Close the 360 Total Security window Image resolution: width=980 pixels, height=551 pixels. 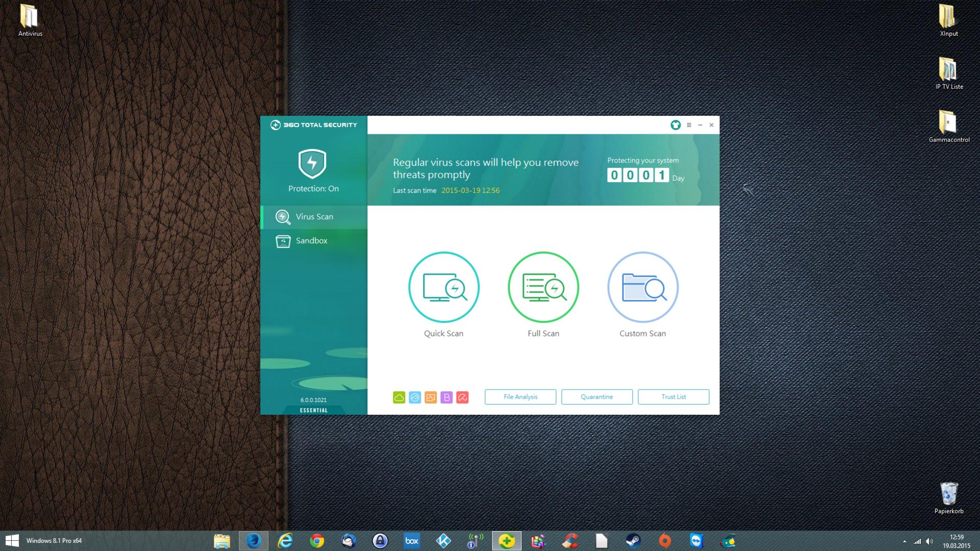[711, 125]
